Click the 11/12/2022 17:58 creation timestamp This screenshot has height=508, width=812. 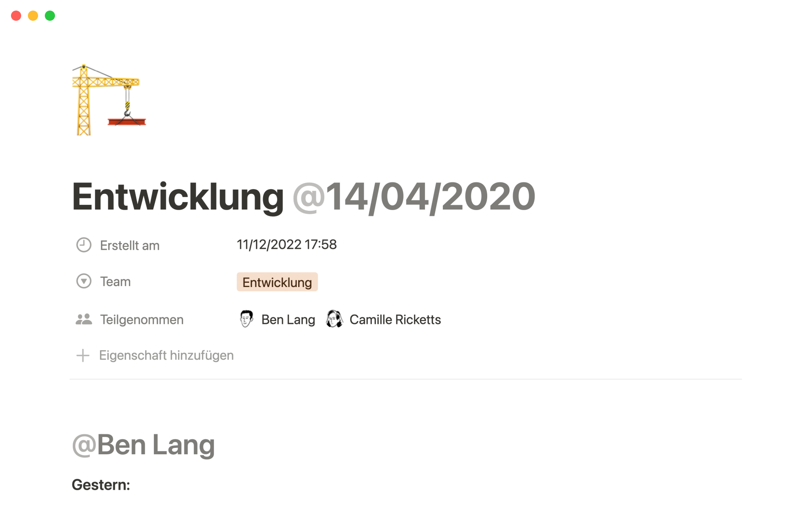[x=287, y=245]
